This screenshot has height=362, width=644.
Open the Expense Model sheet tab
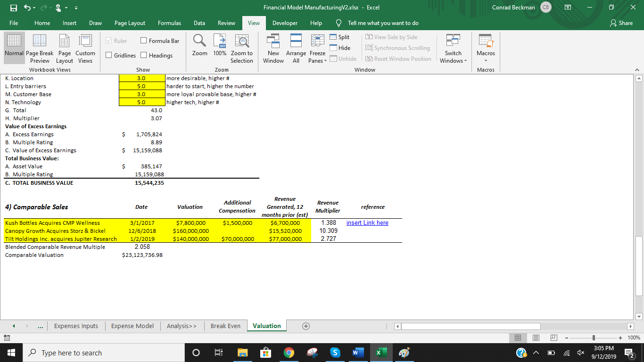(132, 326)
